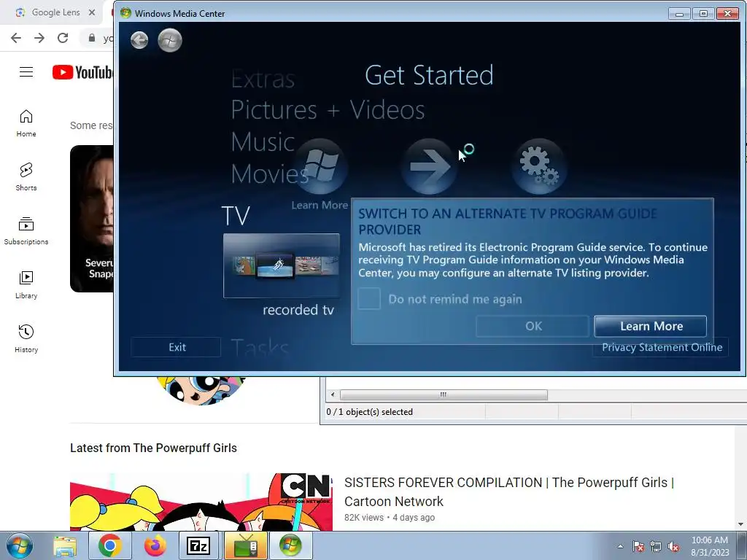Viewport: 747px width, 560px height.
Task: Click the network tray icon
Action: pos(656,546)
